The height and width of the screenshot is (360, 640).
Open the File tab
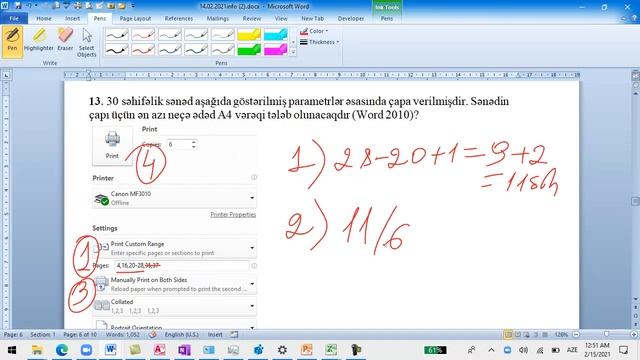tap(14, 18)
